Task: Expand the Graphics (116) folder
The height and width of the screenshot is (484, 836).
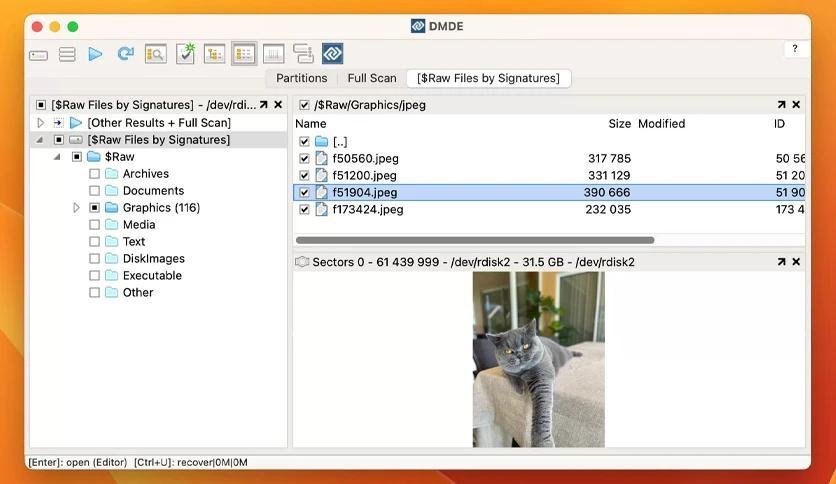Action: point(77,208)
